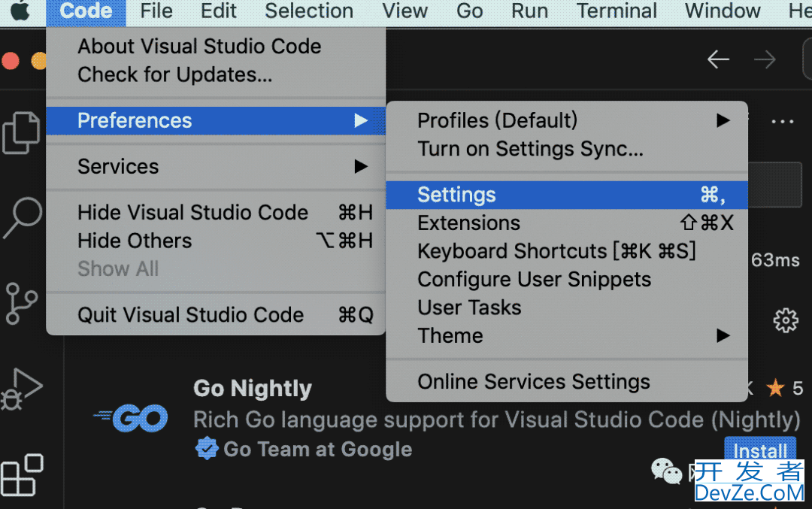812x509 pixels.
Task: Click the navigate back arrow
Action: (x=718, y=59)
